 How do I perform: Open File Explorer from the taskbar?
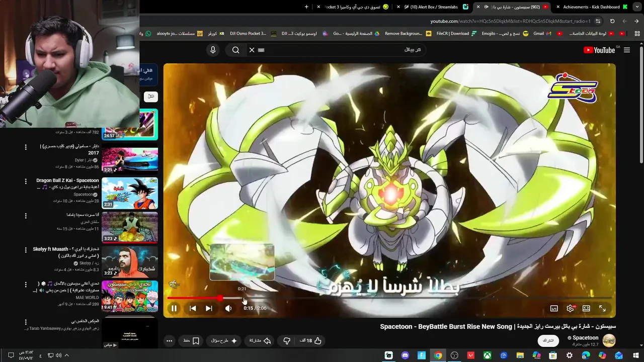coord(520,355)
